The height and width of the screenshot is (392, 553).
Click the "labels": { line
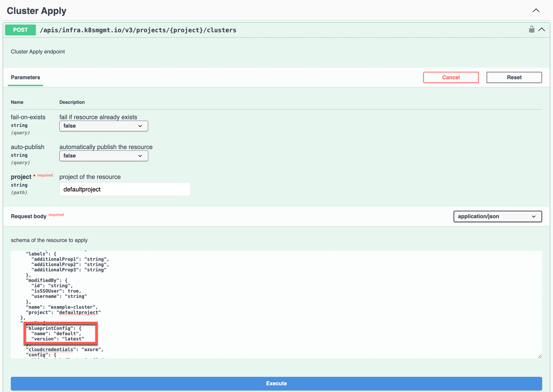click(x=41, y=254)
